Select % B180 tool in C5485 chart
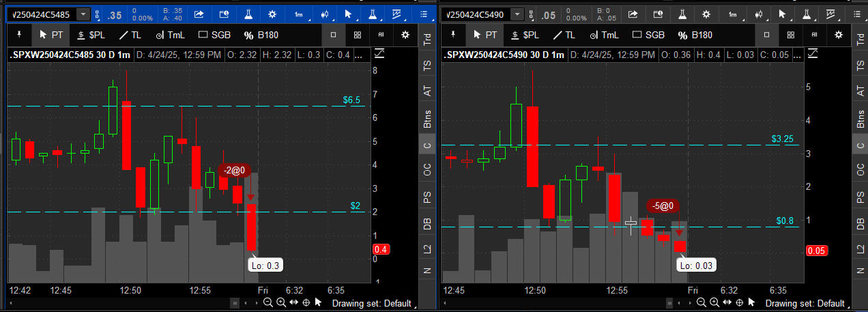Screen dimensions: 868x312 262,34
